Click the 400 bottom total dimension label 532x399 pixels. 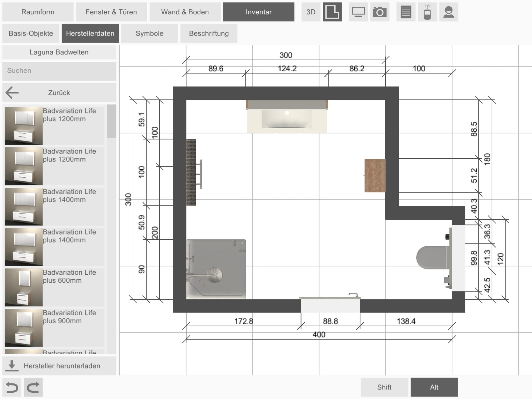(x=319, y=335)
